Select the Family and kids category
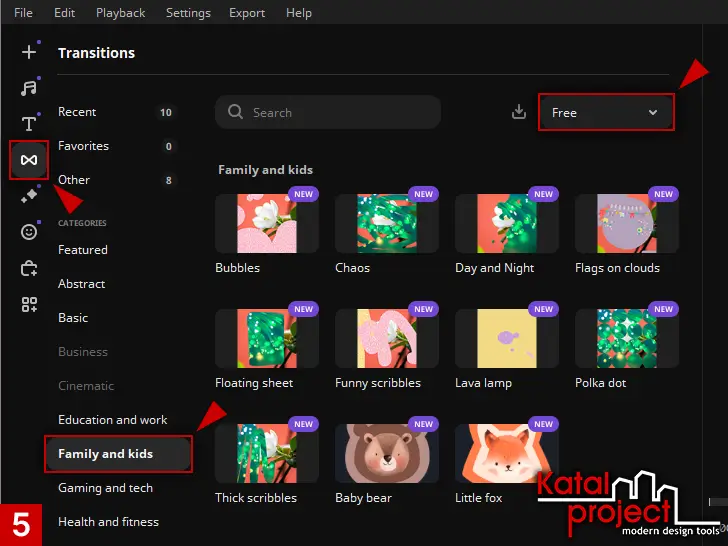 [118, 454]
